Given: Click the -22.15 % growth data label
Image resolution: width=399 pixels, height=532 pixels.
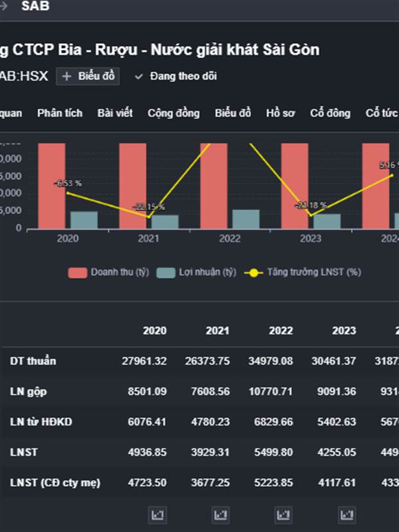Looking at the screenshot, I should 148,207.
